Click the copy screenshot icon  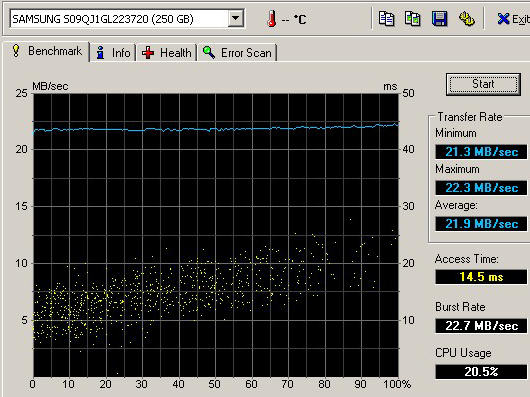point(412,19)
